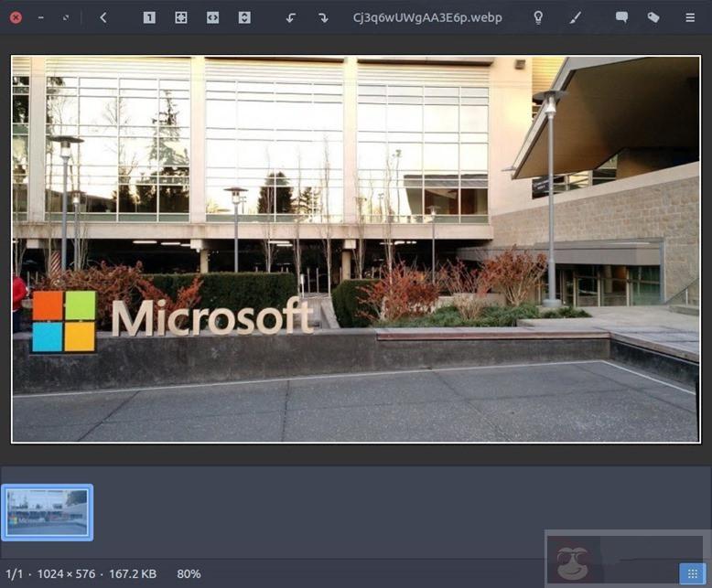This screenshot has width=712, height=588.
Task: Show image properties with lightbulb icon
Action: point(538,17)
